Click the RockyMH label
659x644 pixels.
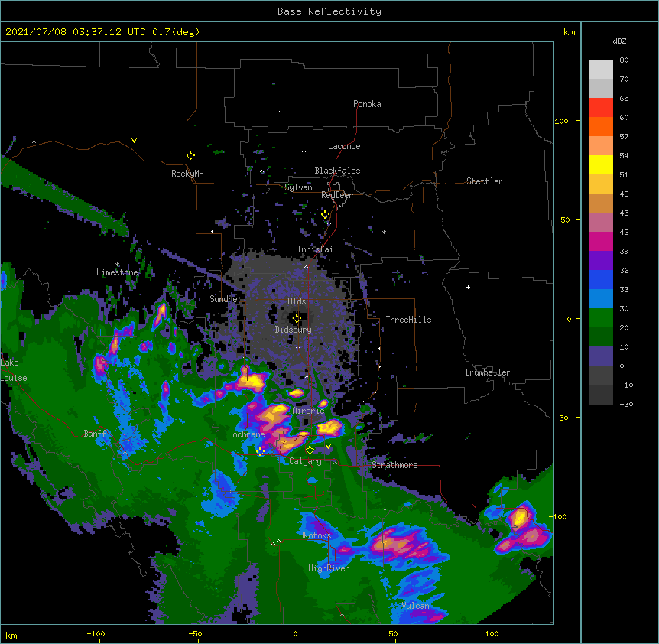click(x=187, y=174)
